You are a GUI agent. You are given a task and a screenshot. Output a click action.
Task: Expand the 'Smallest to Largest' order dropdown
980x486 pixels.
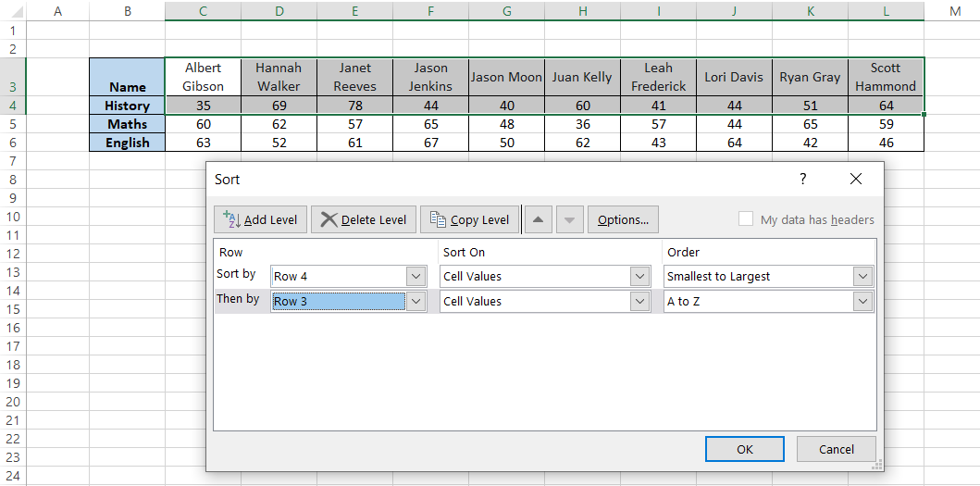(862, 276)
